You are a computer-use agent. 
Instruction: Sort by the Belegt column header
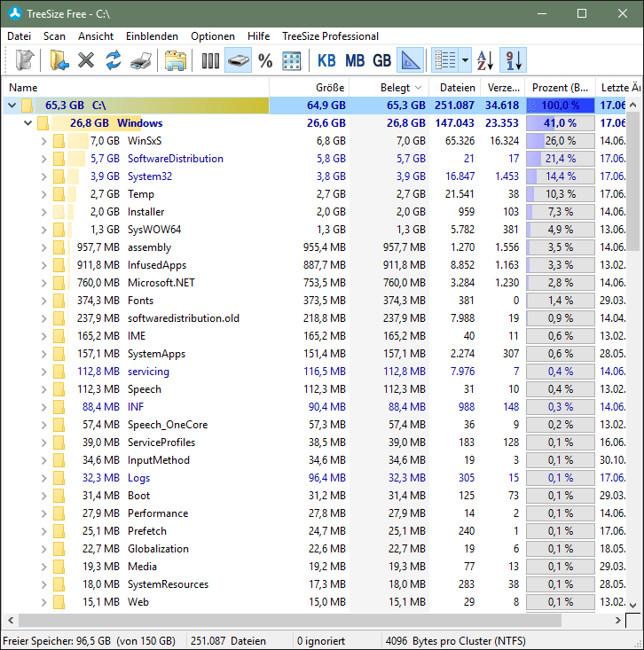pos(389,88)
